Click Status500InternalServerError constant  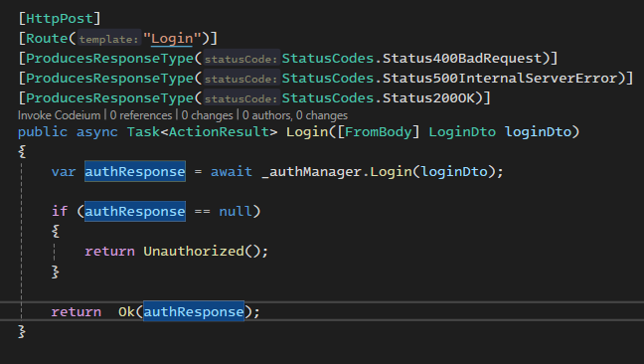click(500, 78)
